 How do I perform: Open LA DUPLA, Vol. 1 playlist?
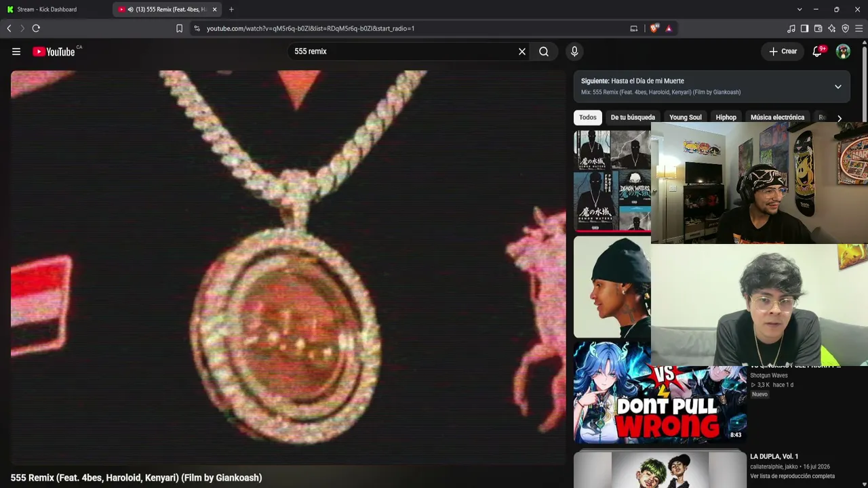[774, 457]
